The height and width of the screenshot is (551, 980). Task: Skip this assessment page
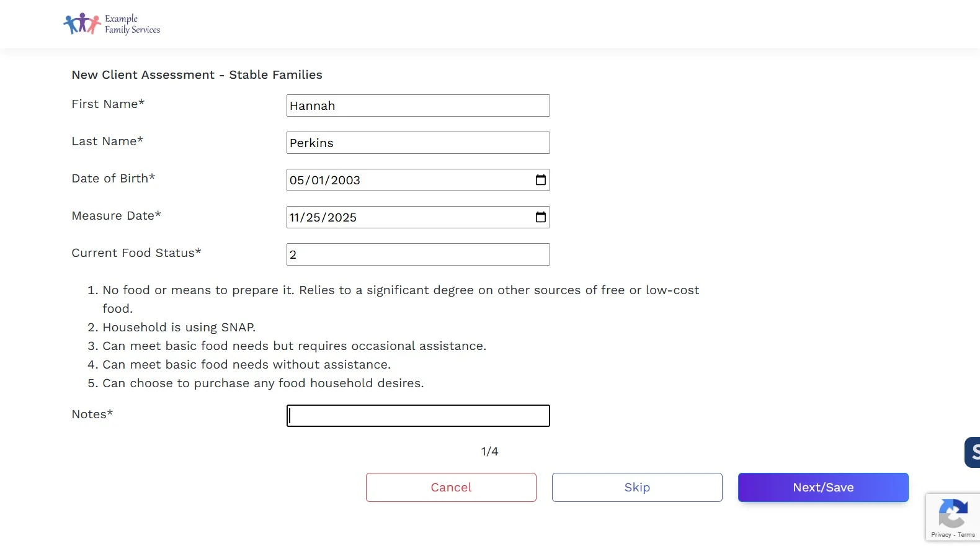(637, 487)
